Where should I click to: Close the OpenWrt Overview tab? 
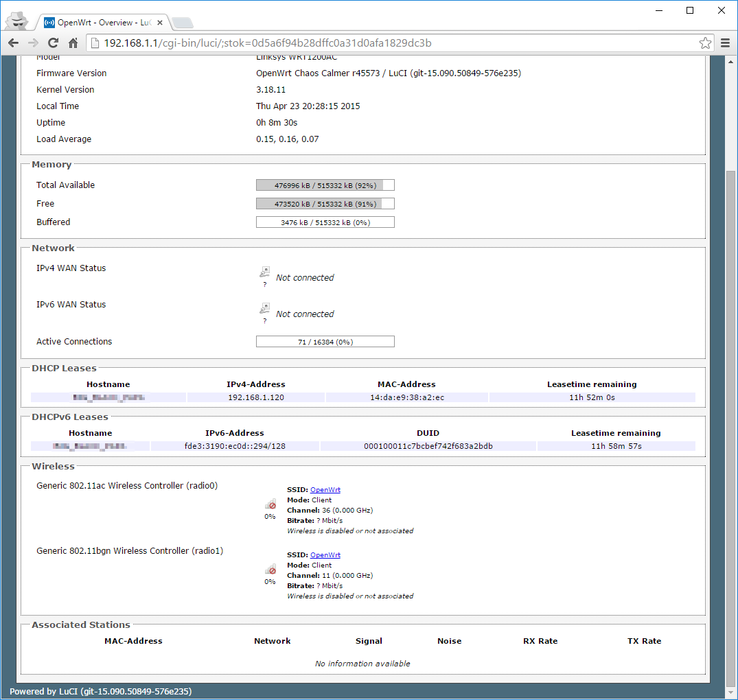pyautogui.click(x=160, y=23)
